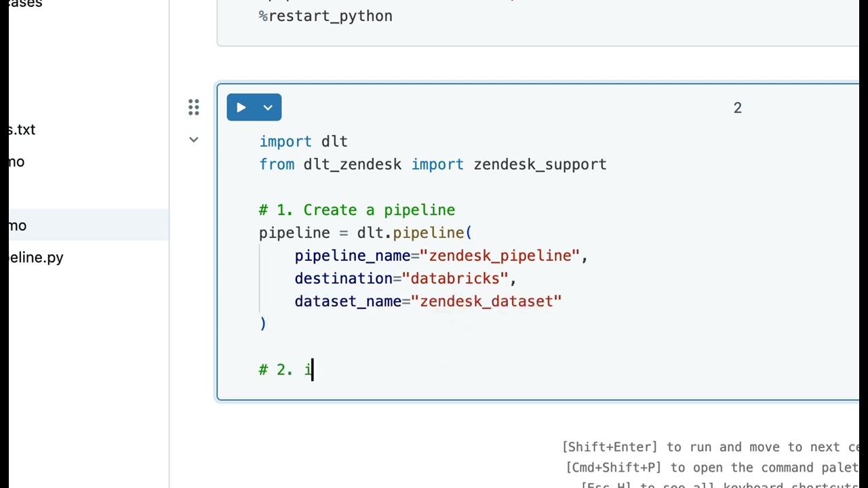
Task: Click the Shift+Enter shortcut hint
Action: (711, 447)
